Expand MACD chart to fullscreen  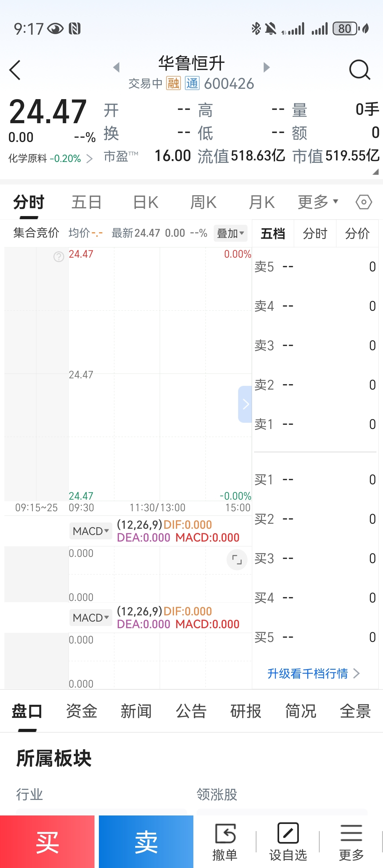click(x=237, y=560)
